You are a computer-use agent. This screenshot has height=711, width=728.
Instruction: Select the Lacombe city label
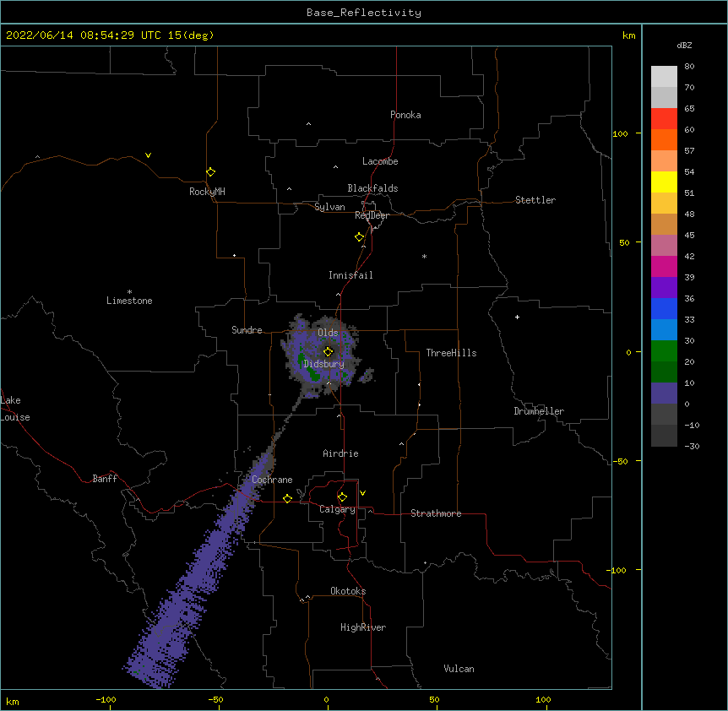coord(380,161)
